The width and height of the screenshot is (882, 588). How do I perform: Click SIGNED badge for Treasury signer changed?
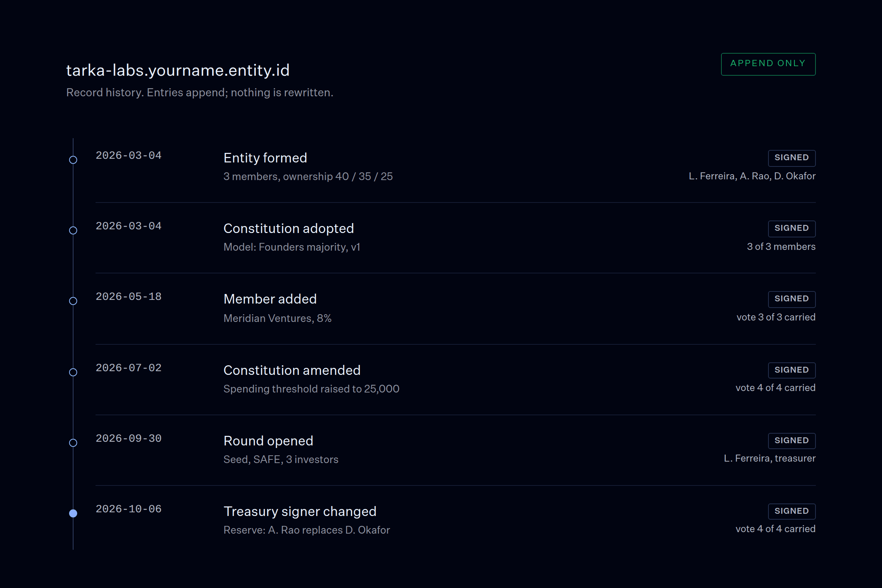tap(792, 511)
